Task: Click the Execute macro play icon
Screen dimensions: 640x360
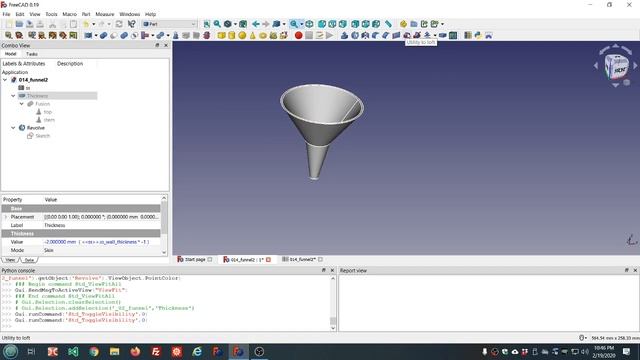Action: click(x=329, y=36)
